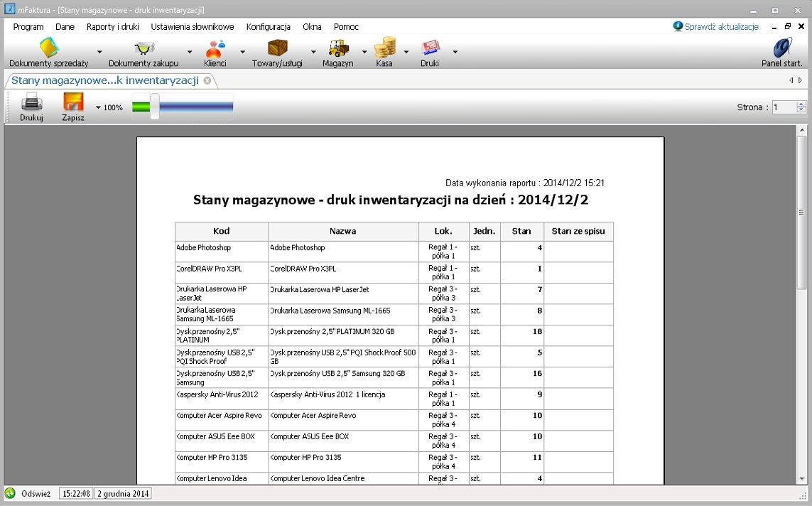This screenshot has width=812, height=506.
Task: Expand the Magazyn dropdown arrow
Action: (364, 52)
